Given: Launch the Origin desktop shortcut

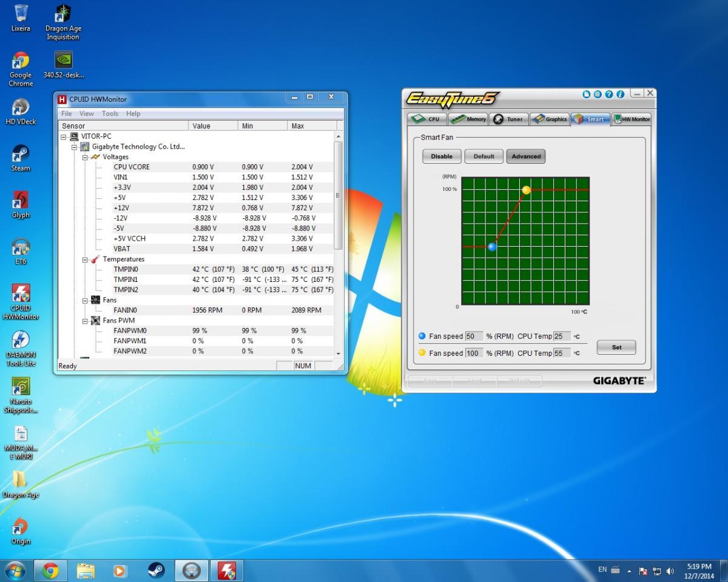Looking at the screenshot, I should (21, 531).
